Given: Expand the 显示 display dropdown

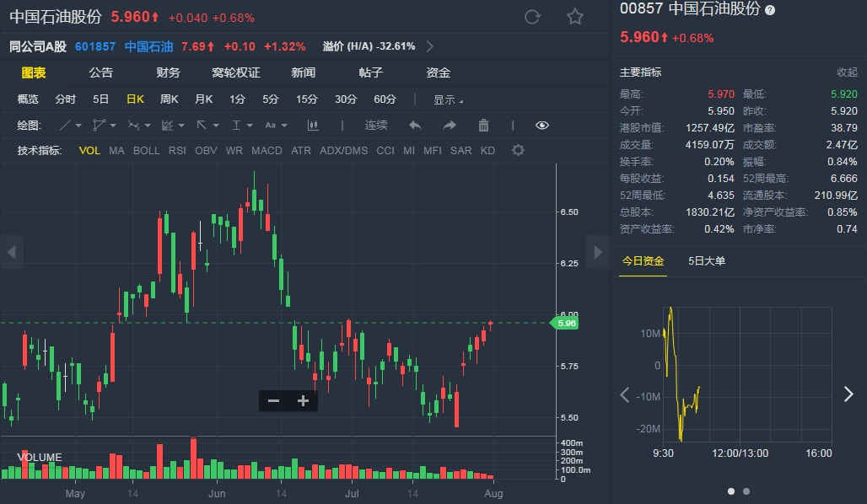Looking at the screenshot, I should [x=448, y=99].
